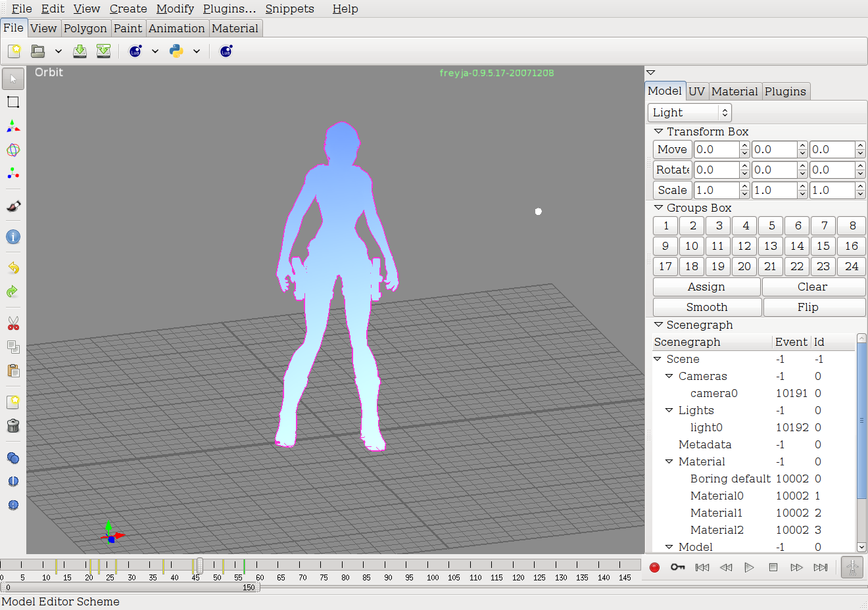Click the first Lua script icon

click(x=135, y=51)
